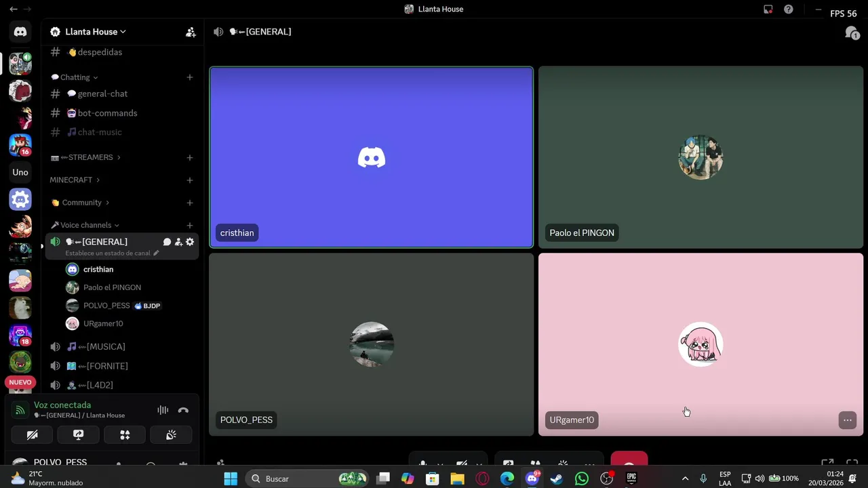
Task: Toggle noise suppression waveform icon
Action: pos(163,410)
